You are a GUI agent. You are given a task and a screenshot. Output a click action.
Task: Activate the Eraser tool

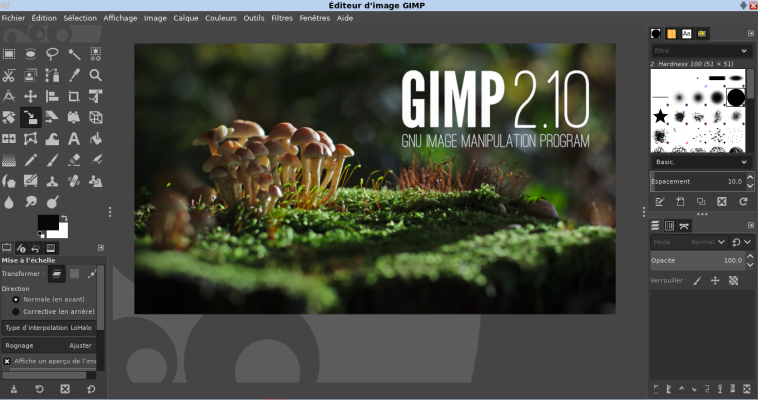[x=74, y=160]
